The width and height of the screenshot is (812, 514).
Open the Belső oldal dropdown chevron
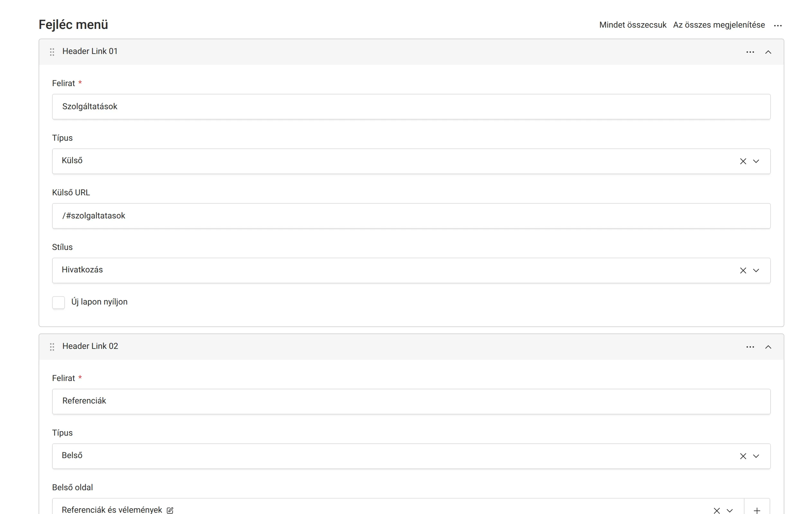(x=730, y=510)
